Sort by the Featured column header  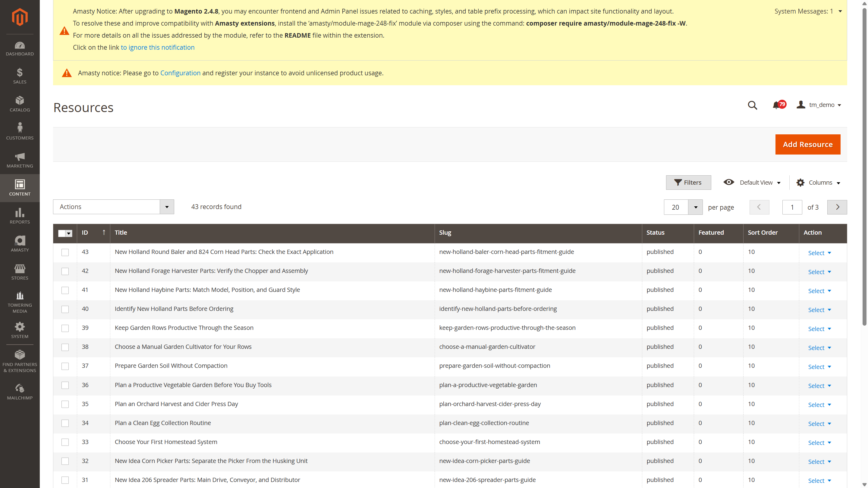pyautogui.click(x=711, y=232)
